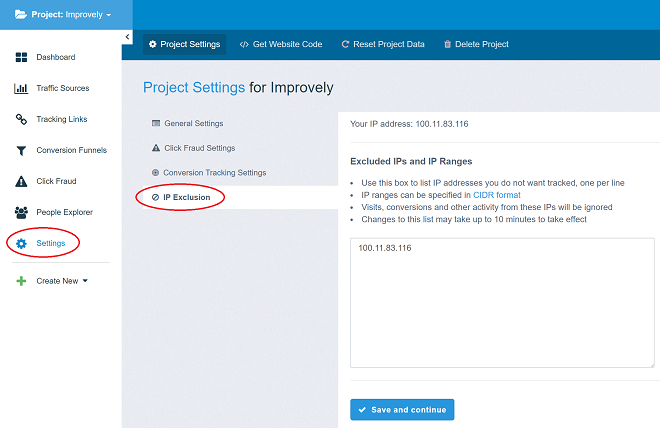Open People Explorer group icon

[21, 213]
